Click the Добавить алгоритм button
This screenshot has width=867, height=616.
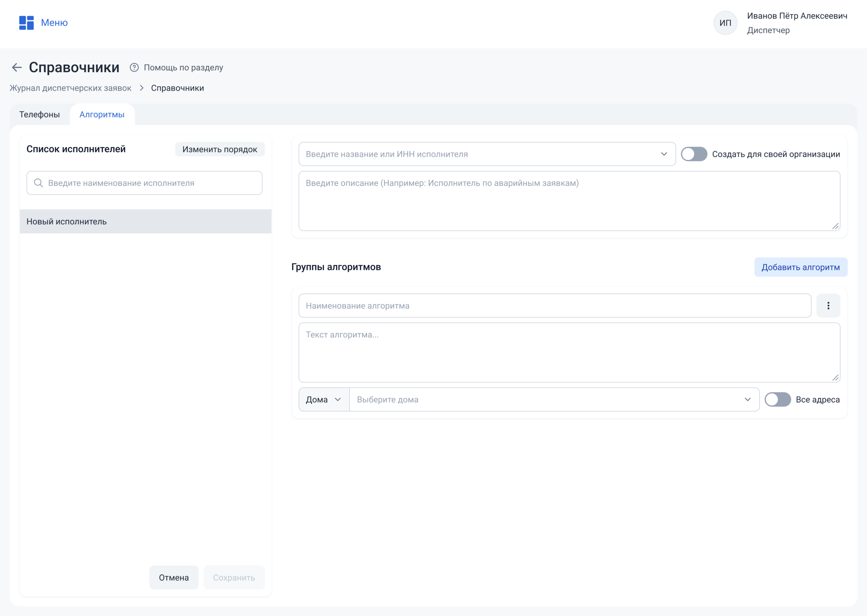click(x=800, y=267)
